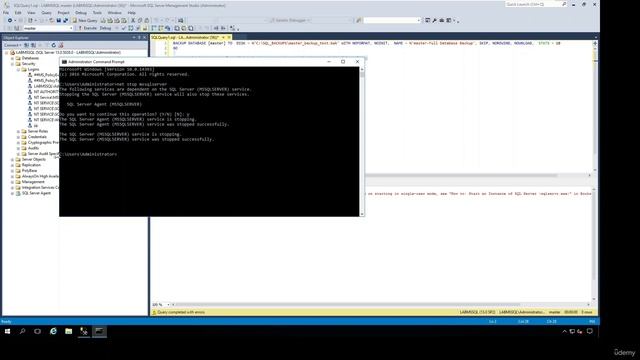Click the SSMS icon on the taskbar
The height and width of the screenshot is (360, 640).
(84, 331)
